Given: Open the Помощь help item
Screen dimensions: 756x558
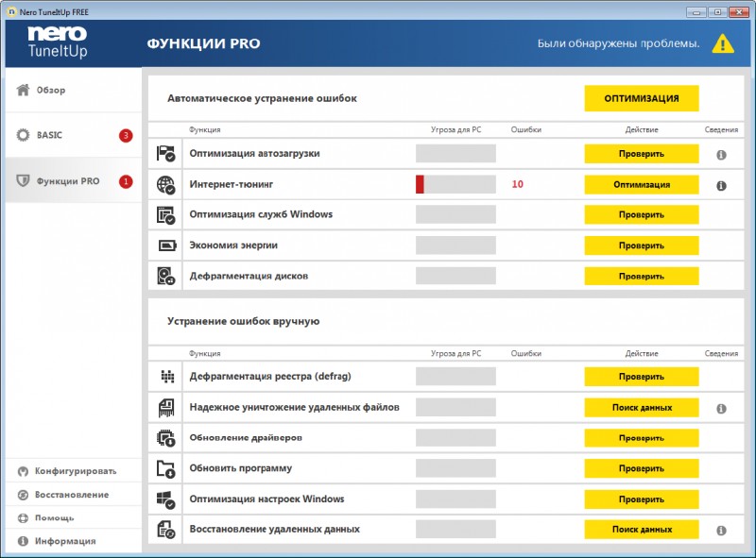Looking at the screenshot, I should pyautogui.click(x=55, y=517).
